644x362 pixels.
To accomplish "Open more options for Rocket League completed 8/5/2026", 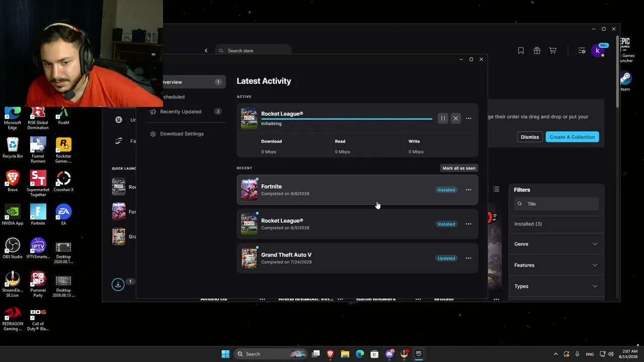I will point(468,224).
